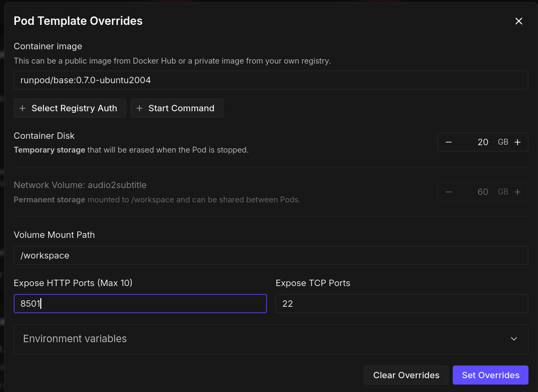Focus the Container image text field
This screenshot has width=538, height=392.
click(x=271, y=81)
